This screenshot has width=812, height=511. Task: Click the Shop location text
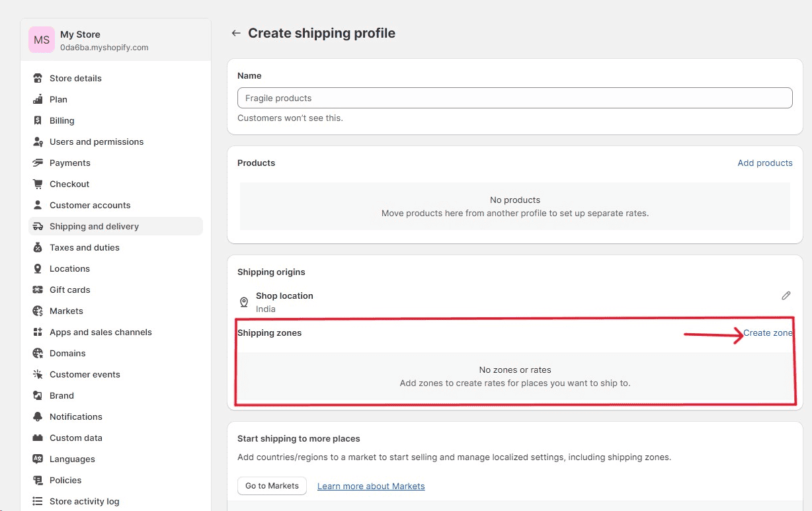click(284, 295)
